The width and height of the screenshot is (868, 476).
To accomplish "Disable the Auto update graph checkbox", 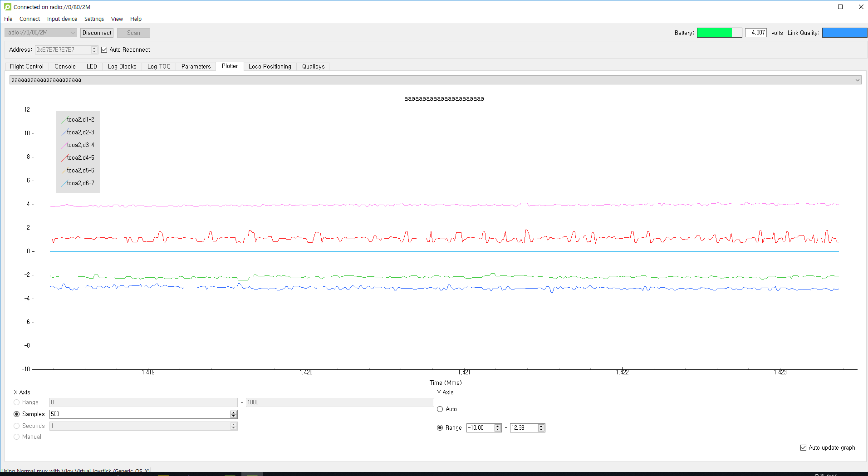I will (803, 448).
